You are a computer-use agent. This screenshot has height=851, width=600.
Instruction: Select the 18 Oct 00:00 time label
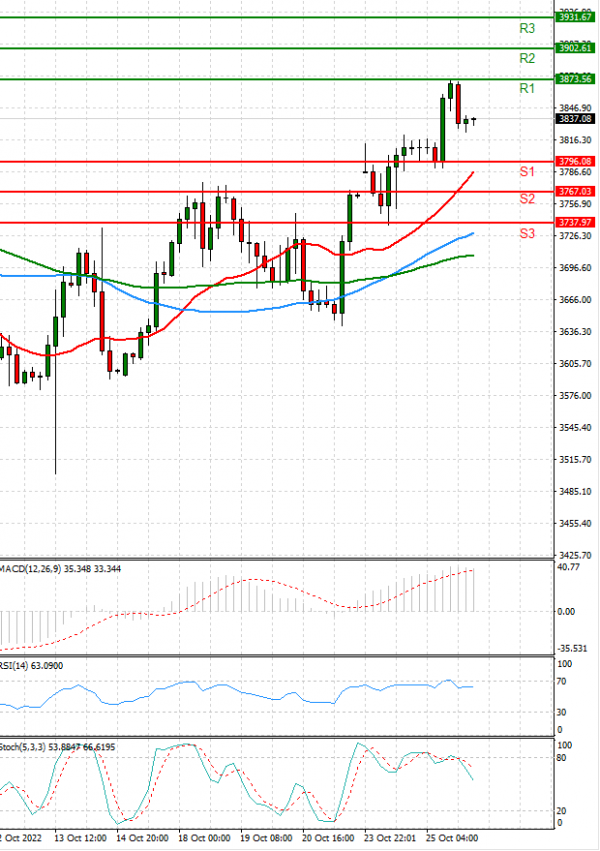click(206, 838)
